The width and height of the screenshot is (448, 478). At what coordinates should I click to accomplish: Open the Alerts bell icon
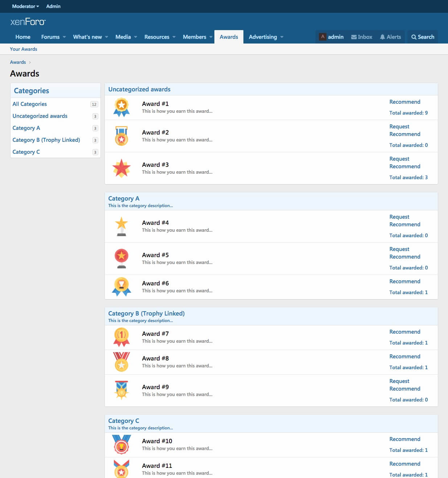pos(382,37)
